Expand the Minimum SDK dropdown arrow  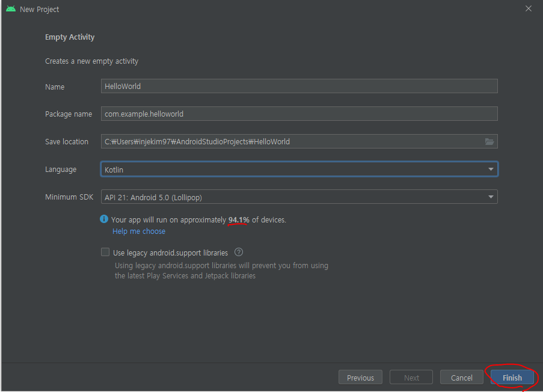[491, 197]
